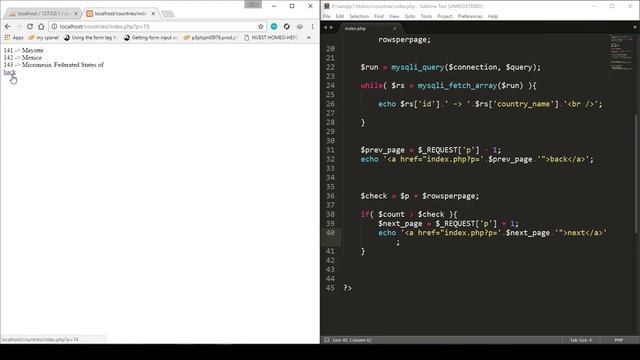This screenshot has height=360, width=640.
Task: Toggle the side bar icon in Sublime status bar
Action: point(326,340)
